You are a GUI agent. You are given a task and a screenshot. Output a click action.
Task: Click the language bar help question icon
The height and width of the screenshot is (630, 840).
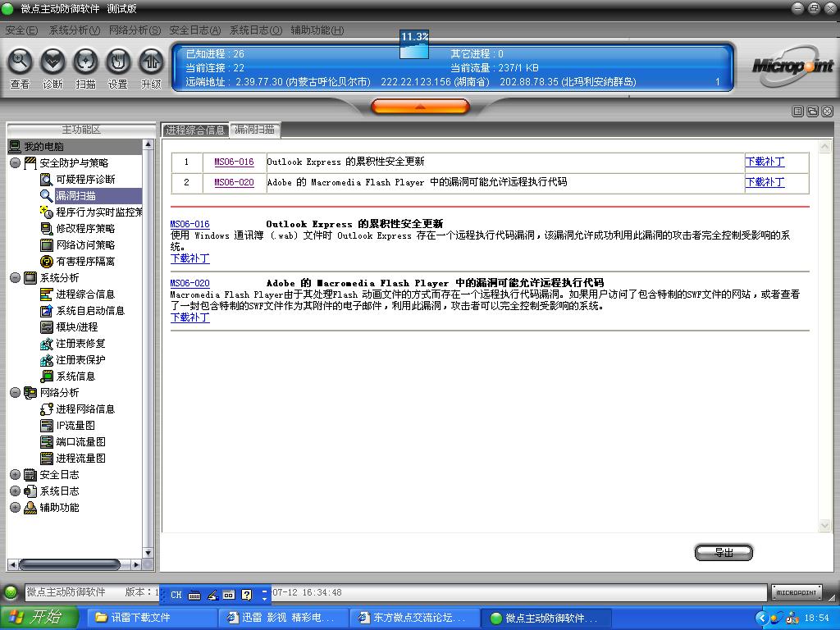[x=246, y=595]
